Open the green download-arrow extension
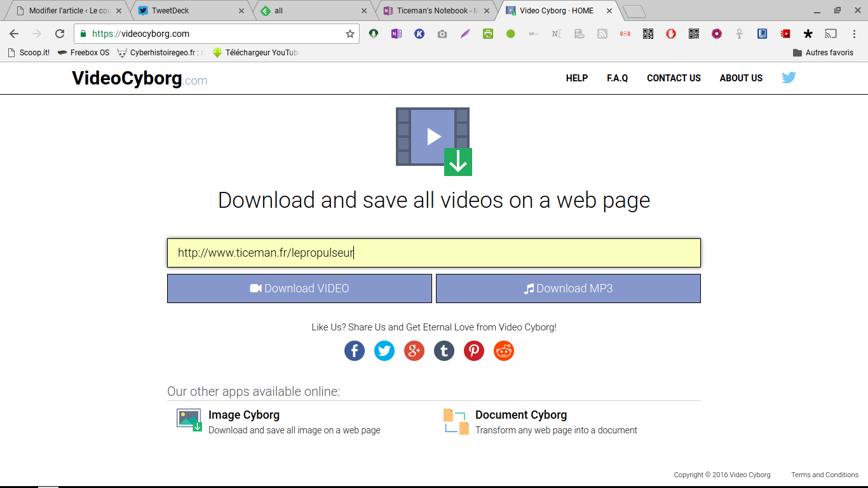 [x=374, y=34]
